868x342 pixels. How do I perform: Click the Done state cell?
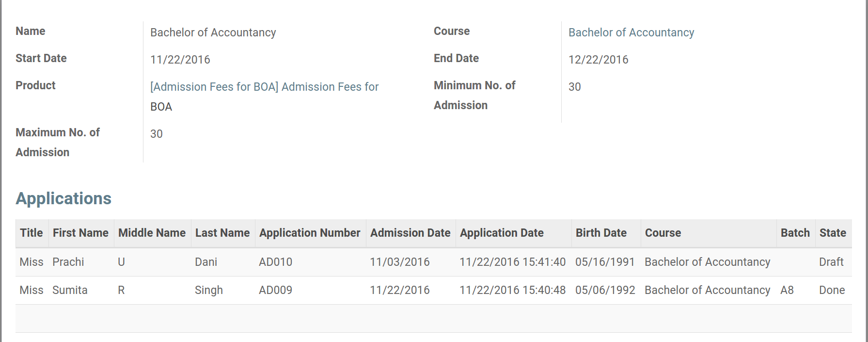coord(832,290)
